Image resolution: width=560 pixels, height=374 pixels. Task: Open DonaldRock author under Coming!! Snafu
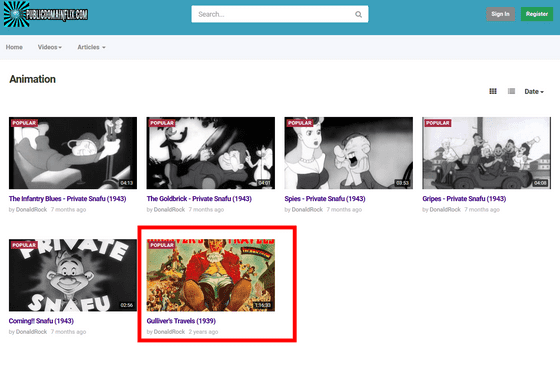point(31,332)
